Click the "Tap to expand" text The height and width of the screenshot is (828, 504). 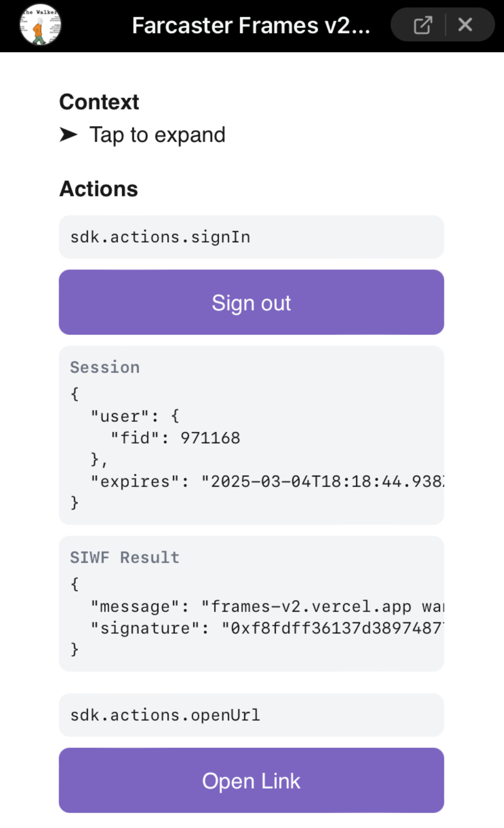157,135
